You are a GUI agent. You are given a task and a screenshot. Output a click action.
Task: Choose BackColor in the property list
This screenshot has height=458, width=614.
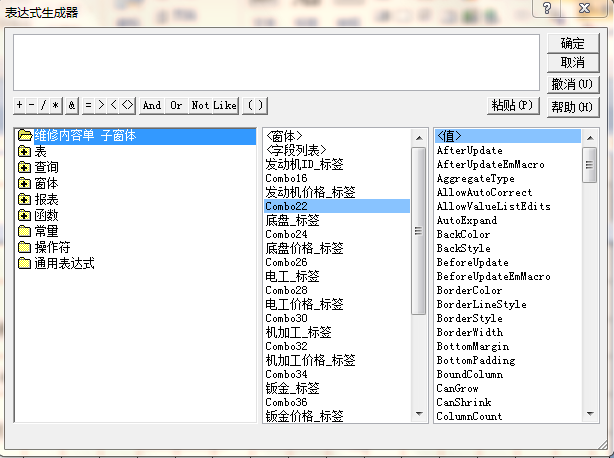(x=463, y=234)
